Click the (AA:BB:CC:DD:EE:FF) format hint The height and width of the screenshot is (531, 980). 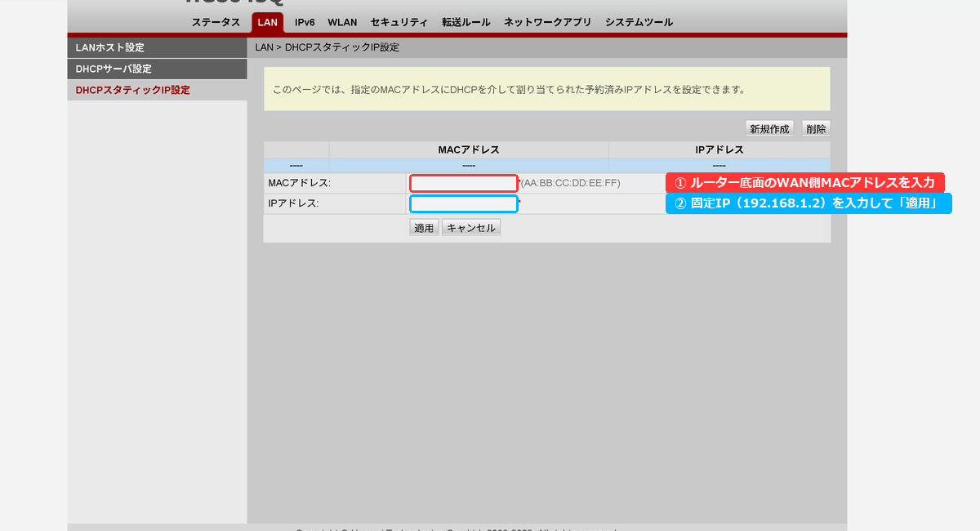point(571,183)
